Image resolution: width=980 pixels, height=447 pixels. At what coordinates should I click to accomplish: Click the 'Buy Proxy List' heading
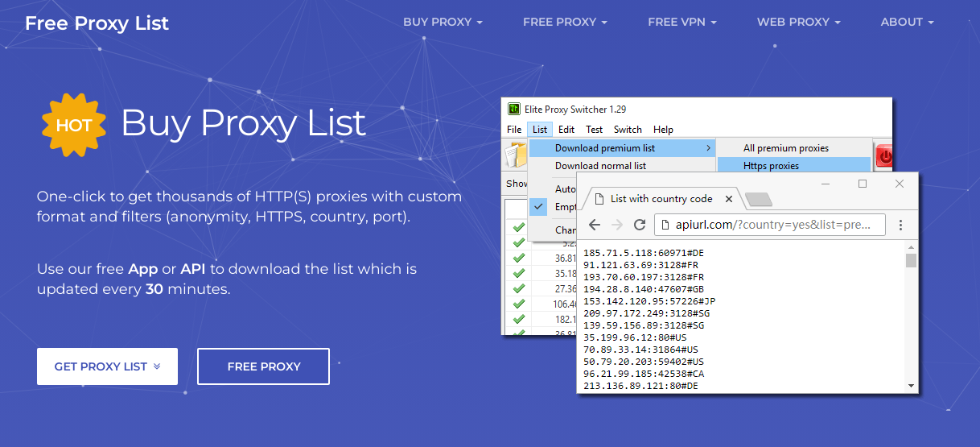[243, 123]
